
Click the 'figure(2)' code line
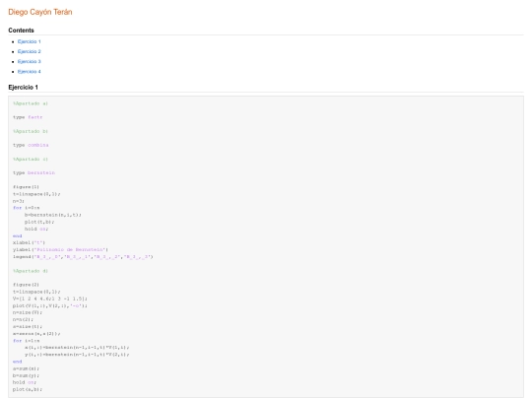pos(26,285)
